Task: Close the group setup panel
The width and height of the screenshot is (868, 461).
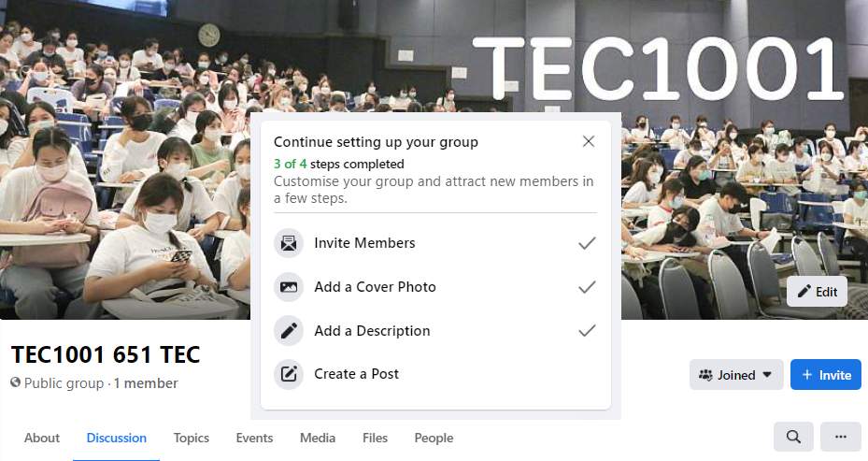Action: click(588, 142)
